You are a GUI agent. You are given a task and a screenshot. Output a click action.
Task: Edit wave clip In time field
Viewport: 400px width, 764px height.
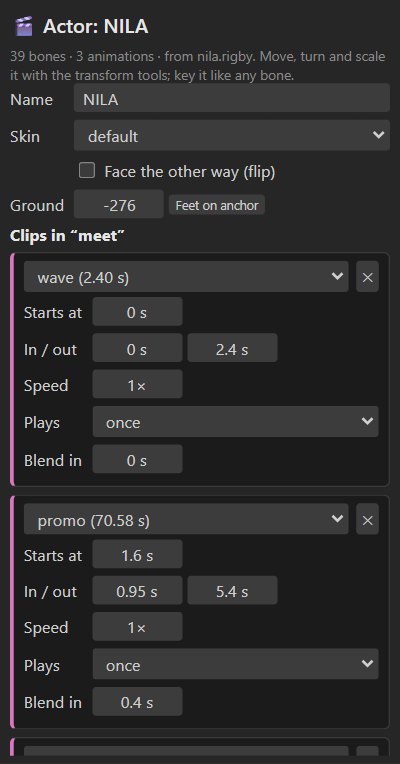coord(137,348)
